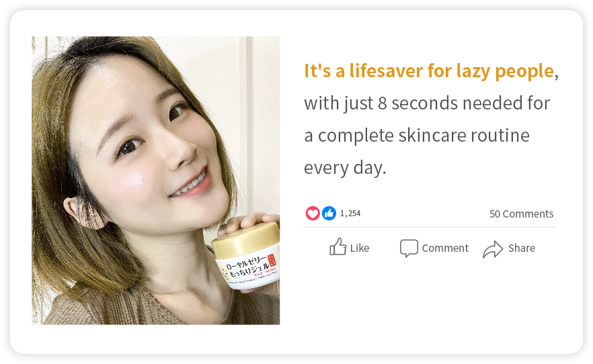This screenshot has height=364, width=593.
Task: Click the Comment text label
Action: point(445,248)
